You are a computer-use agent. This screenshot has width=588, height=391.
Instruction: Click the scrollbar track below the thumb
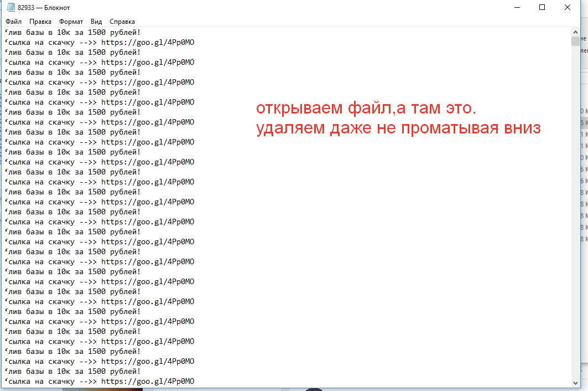click(x=575, y=222)
